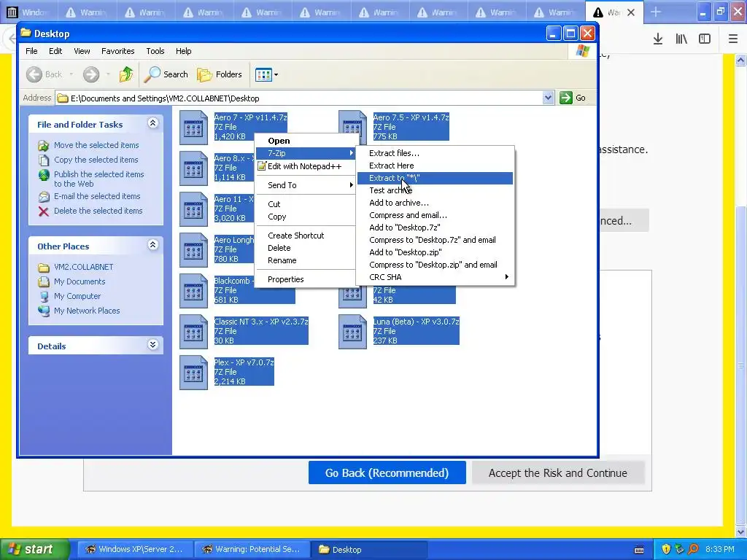Open the Send To submenu
Screen dimensions: 747x560
(x=306, y=184)
